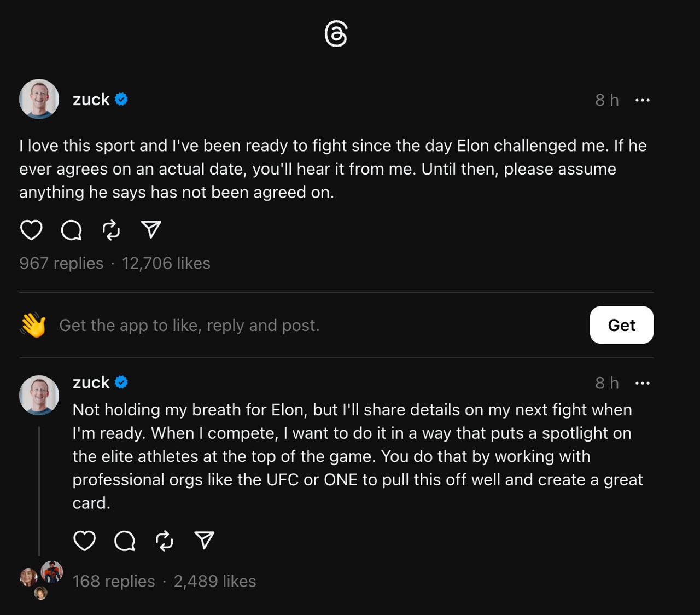Show the 12,706 likes list
This screenshot has width=700, height=615.
166,263
